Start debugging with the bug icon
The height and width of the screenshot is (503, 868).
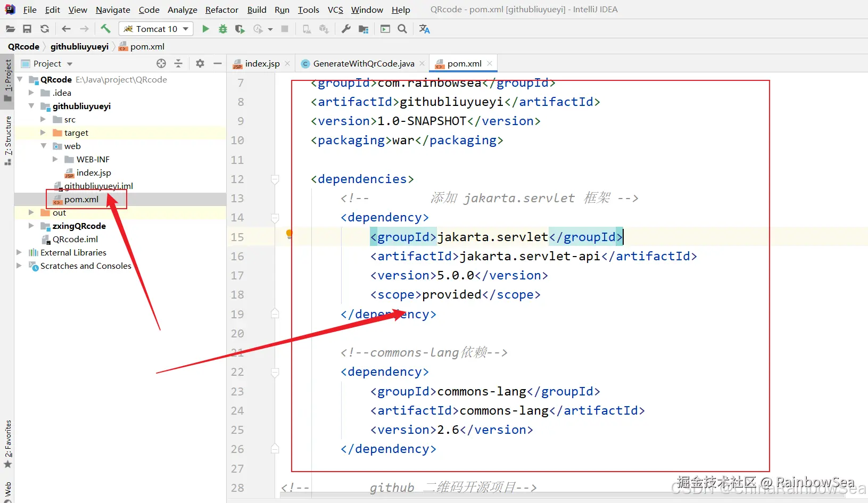pos(223,29)
